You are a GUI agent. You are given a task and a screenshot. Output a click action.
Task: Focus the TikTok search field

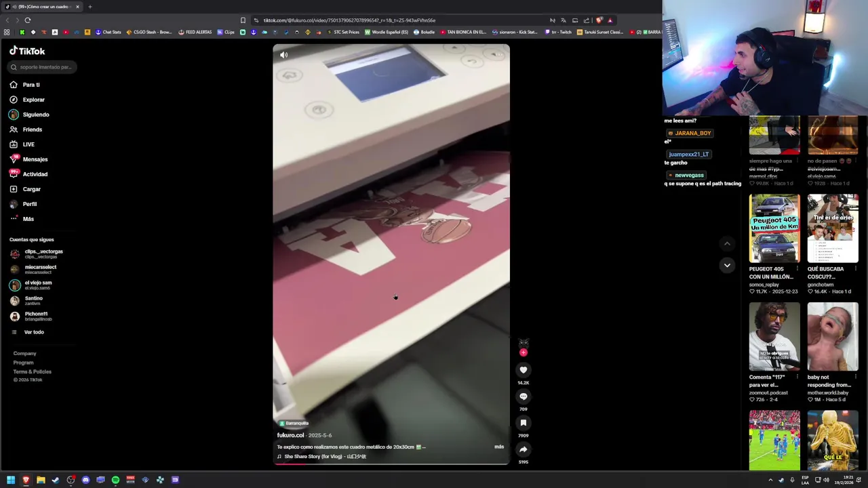(x=43, y=67)
